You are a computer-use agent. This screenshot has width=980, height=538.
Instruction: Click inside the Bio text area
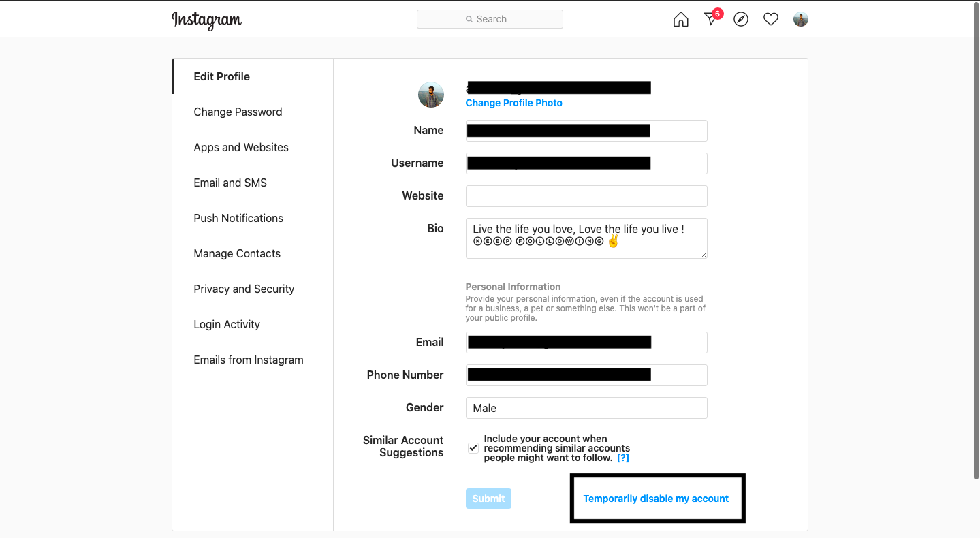(586, 238)
